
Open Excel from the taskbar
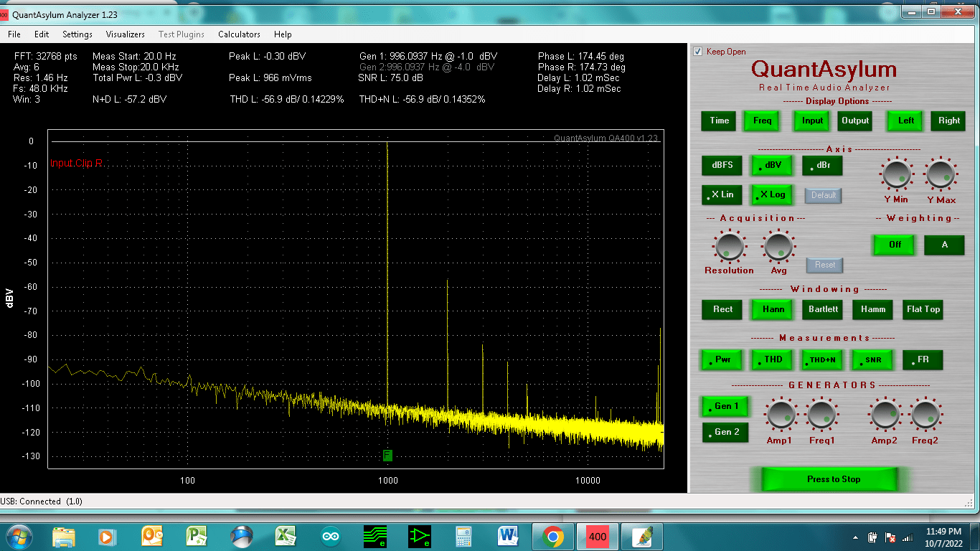pyautogui.click(x=287, y=536)
